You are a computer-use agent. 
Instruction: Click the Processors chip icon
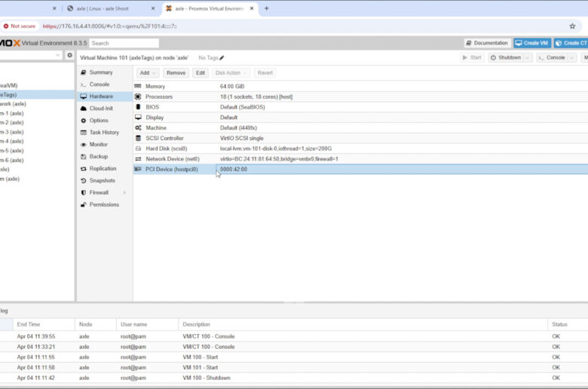click(138, 96)
